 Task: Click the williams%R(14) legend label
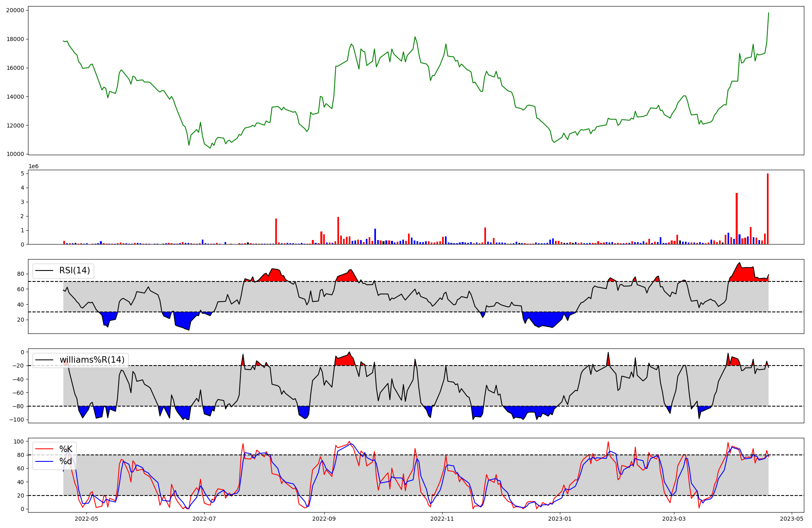point(92,360)
